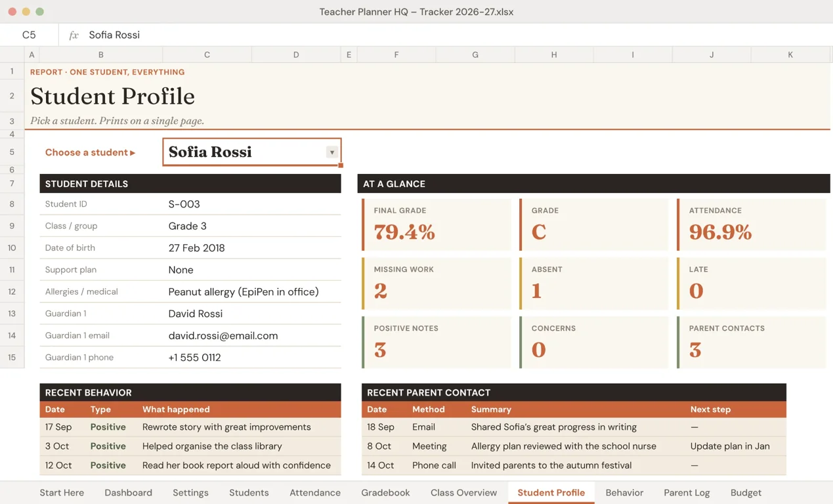
Task: Select column C header
Action: pos(207,54)
